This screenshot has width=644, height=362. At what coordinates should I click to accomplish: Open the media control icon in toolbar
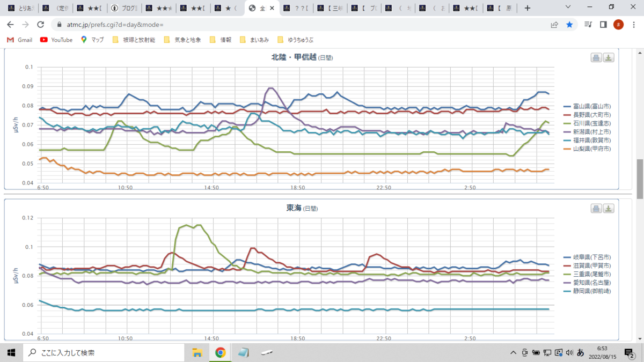point(589,25)
